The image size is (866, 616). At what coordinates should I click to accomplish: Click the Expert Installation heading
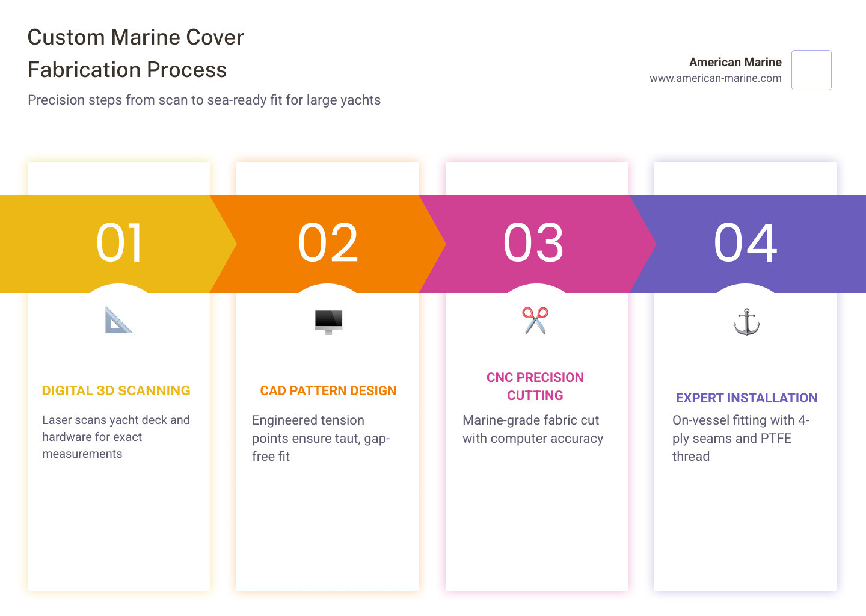(x=746, y=398)
